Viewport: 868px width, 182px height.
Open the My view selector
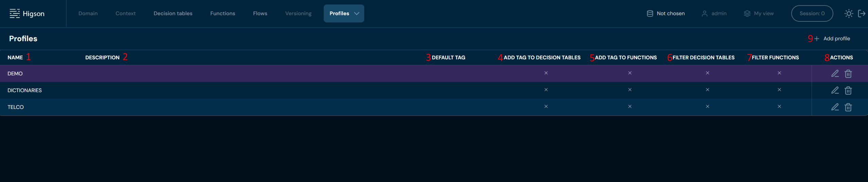(x=759, y=14)
